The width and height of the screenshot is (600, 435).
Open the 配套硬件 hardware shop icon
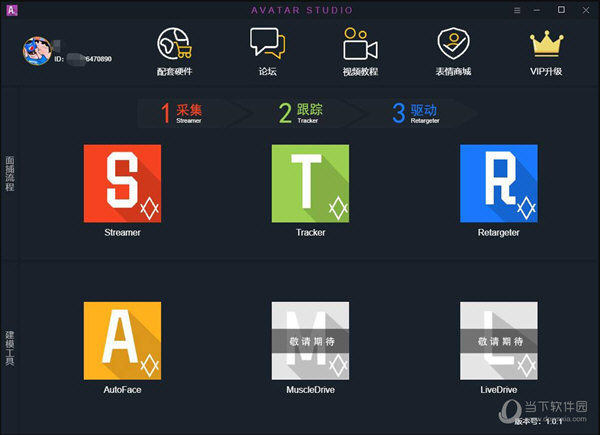(x=174, y=51)
